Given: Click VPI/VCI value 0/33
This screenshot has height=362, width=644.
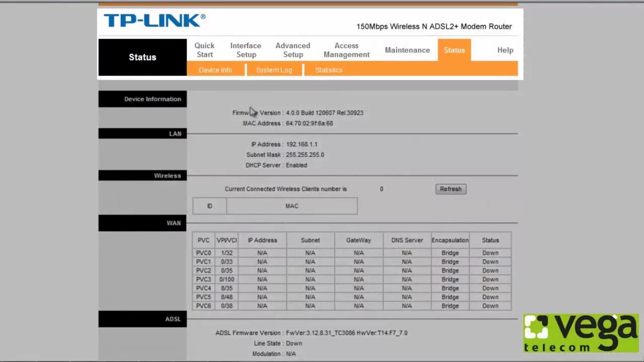Looking at the screenshot, I should point(226,262).
